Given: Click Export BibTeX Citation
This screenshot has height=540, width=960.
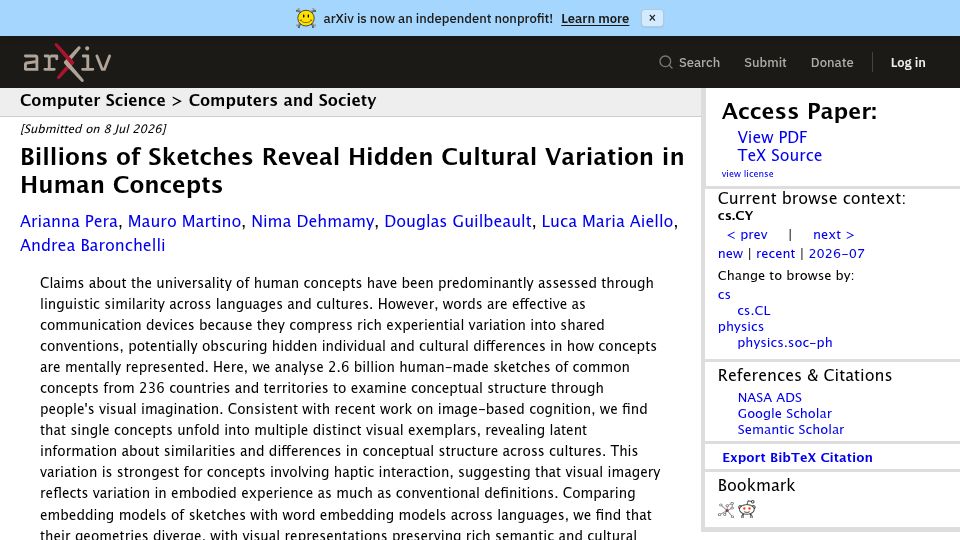Looking at the screenshot, I should click(x=797, y=457).
